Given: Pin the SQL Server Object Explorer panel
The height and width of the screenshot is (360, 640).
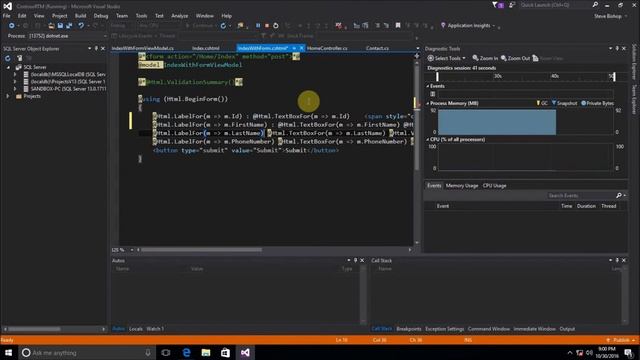Looking at the screenshot, I should 96,49.
